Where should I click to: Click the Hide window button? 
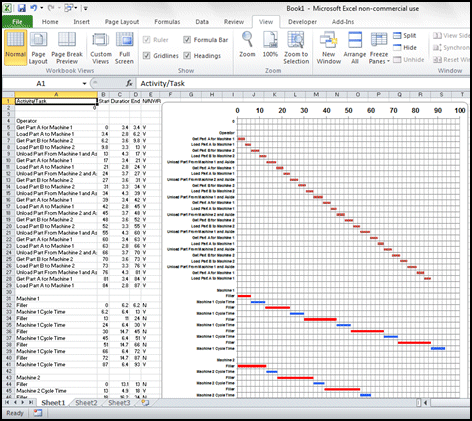(405, 48)
